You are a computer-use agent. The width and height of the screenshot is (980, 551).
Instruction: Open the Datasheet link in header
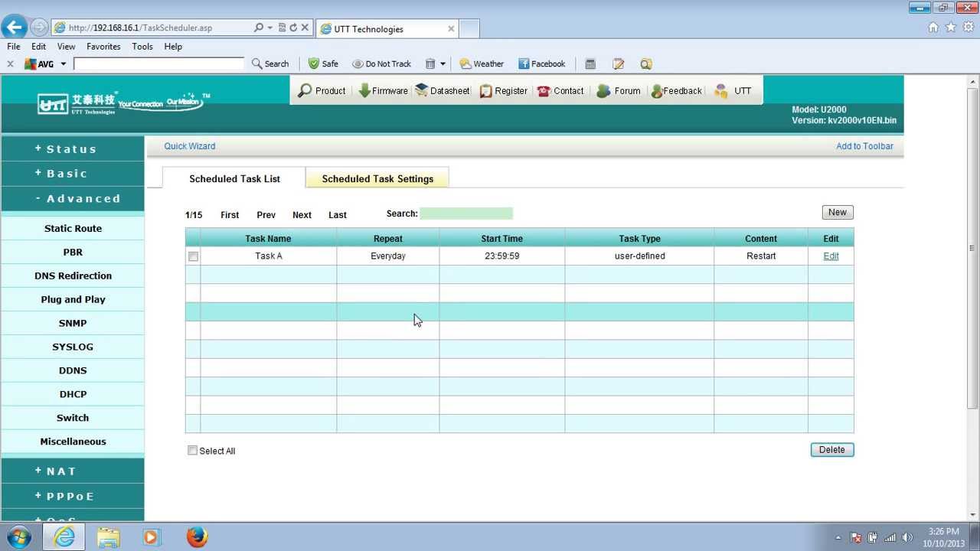(x=443, y=90)
